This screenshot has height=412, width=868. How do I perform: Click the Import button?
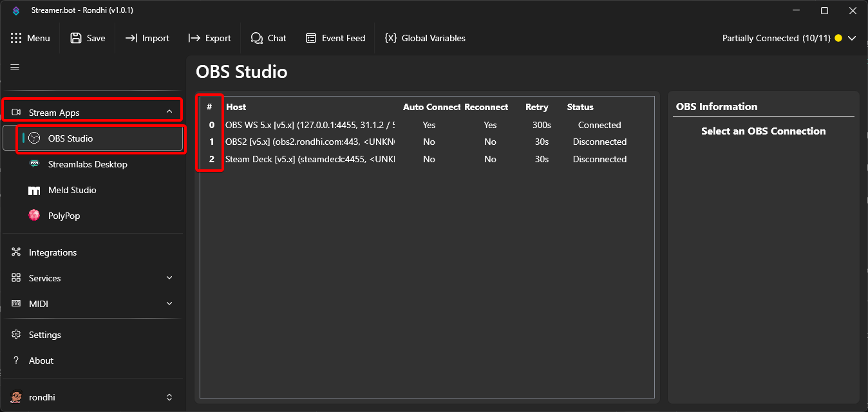147,39
